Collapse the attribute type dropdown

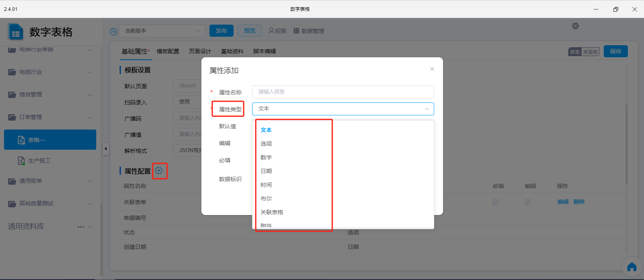[427, 109]
